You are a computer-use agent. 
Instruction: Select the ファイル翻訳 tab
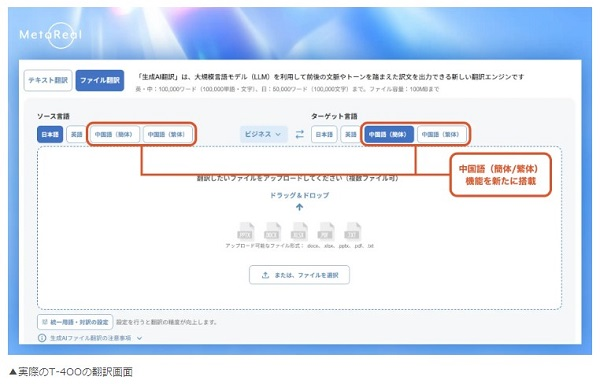[x=100, y=80]
